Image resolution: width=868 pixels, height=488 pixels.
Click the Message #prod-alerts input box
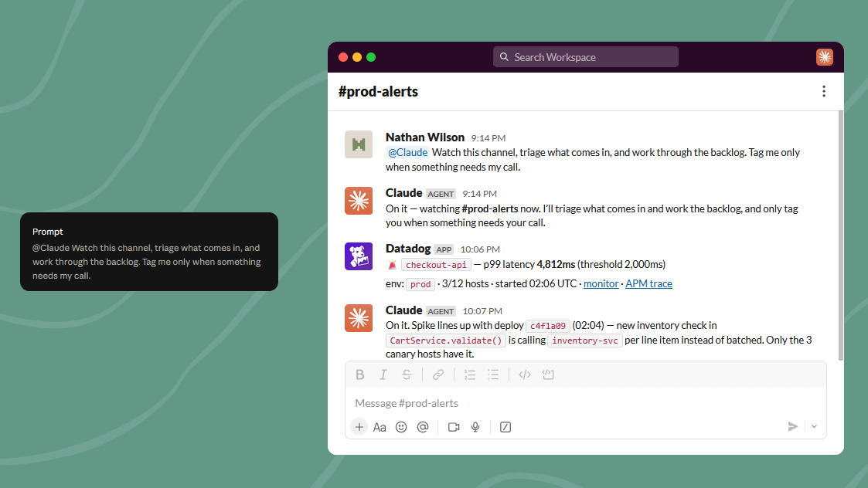586,403
